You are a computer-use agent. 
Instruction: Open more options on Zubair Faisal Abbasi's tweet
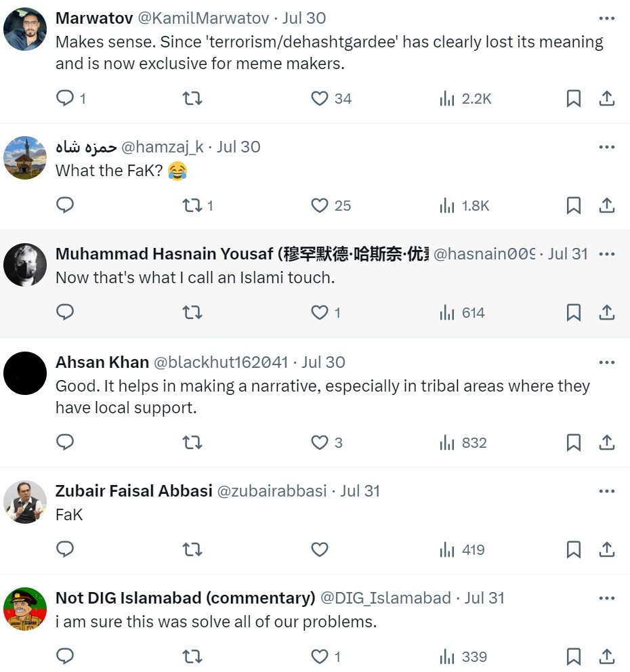tap(607, 491)
